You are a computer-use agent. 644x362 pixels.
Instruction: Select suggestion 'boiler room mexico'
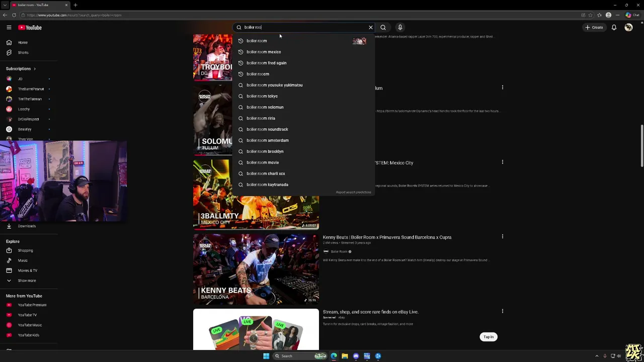tap(303, 52)
